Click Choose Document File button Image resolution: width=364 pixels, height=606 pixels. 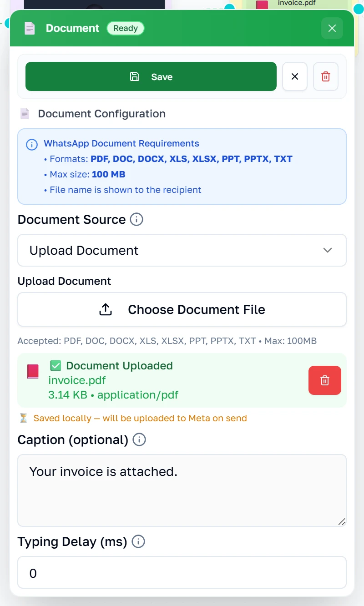tap(182, 309)
